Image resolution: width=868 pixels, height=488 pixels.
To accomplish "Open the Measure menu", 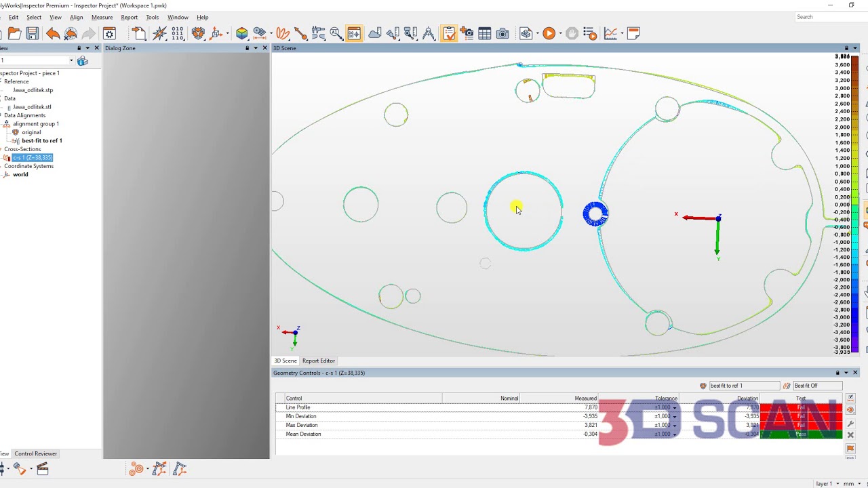I will (x=102, y=17).
